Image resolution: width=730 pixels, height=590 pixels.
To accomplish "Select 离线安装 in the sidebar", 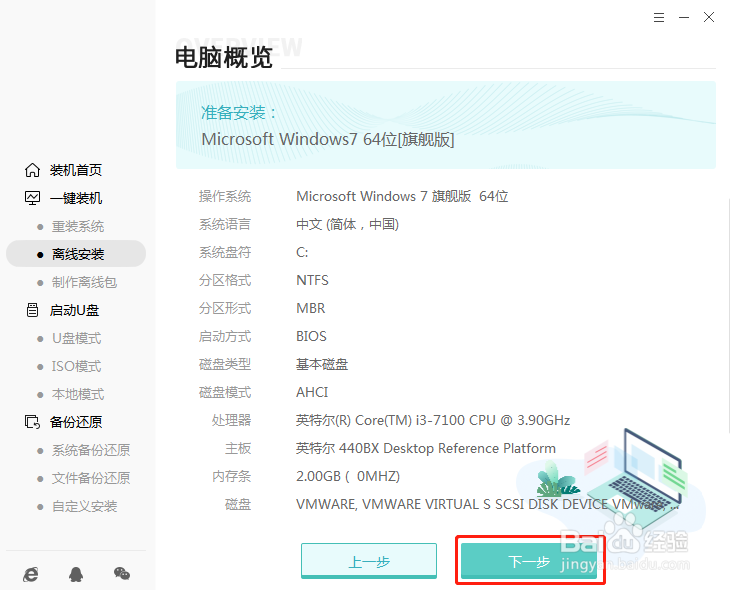I will coord(76,254).
